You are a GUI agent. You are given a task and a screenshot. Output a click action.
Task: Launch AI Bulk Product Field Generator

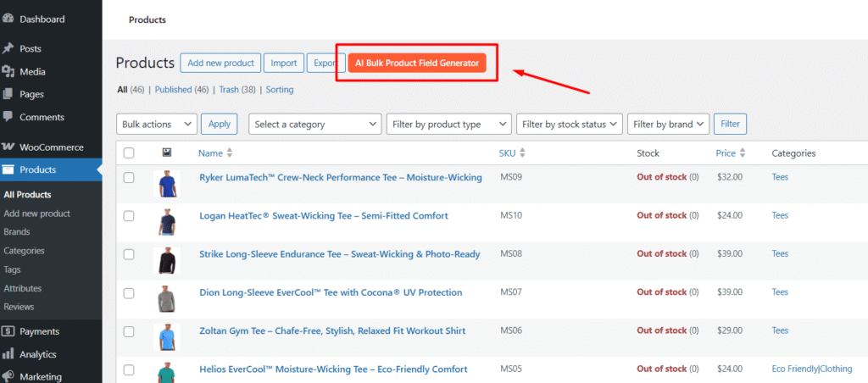[417, 63]
